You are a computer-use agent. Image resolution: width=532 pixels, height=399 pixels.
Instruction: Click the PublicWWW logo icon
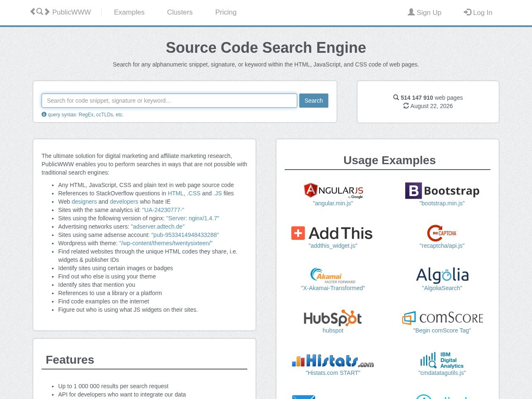pyautogui.click(x=40, y=12)
